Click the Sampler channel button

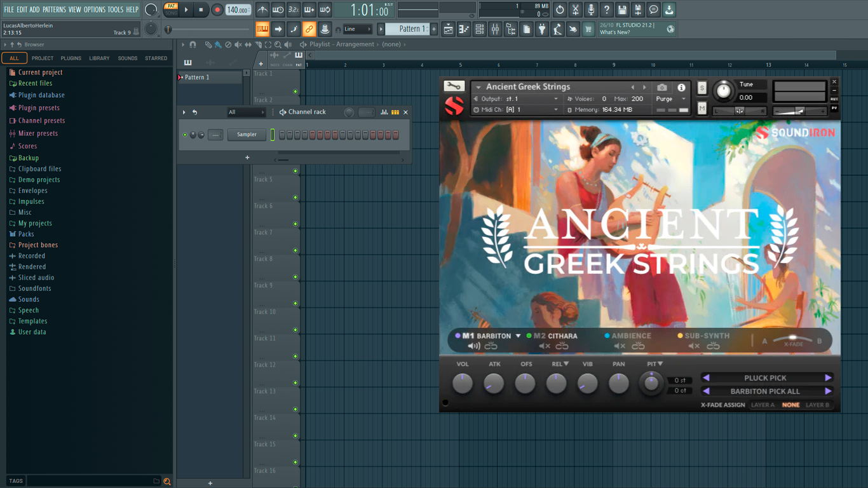pyautogui.click(x=247, y=135)
